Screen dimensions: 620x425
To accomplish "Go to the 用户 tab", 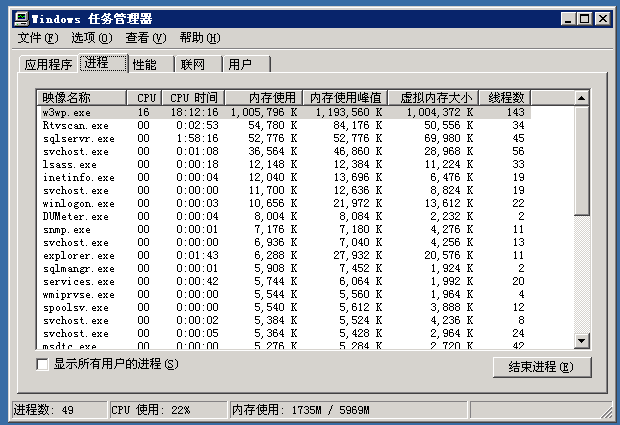I will pyautogui.click(x=247, y=64).
